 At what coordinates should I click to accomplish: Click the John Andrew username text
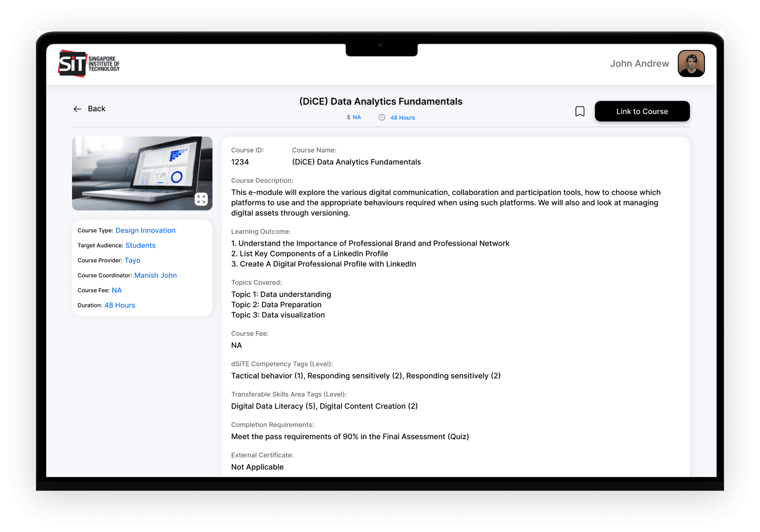coord(639,64)
